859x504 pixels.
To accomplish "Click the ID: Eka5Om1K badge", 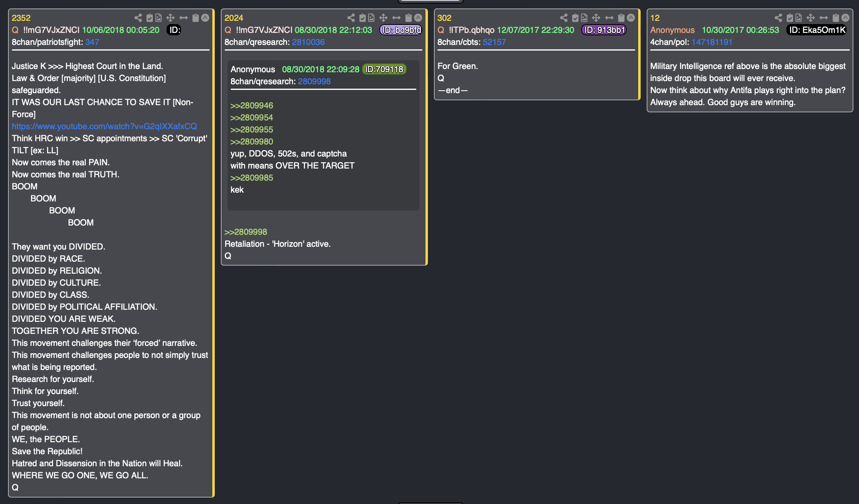I will tap(817, 30).
